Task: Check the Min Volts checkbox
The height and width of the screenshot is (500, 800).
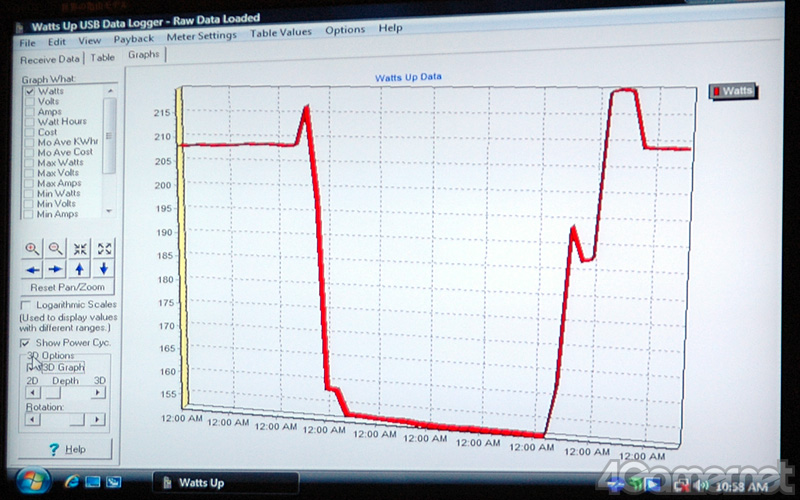Action: pos(30,204)
